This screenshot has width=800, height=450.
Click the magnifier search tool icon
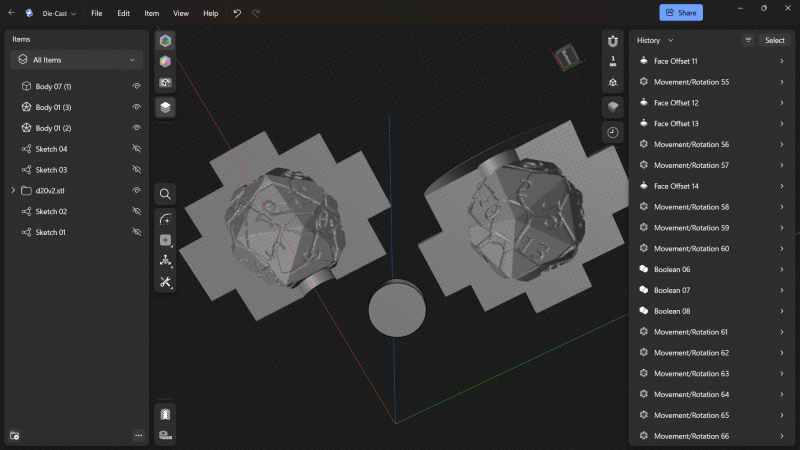[x=165, y=194]
